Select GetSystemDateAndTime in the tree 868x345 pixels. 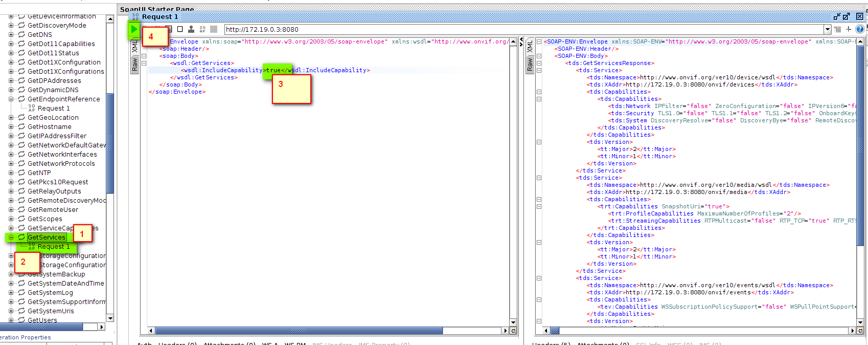(66, 284)
